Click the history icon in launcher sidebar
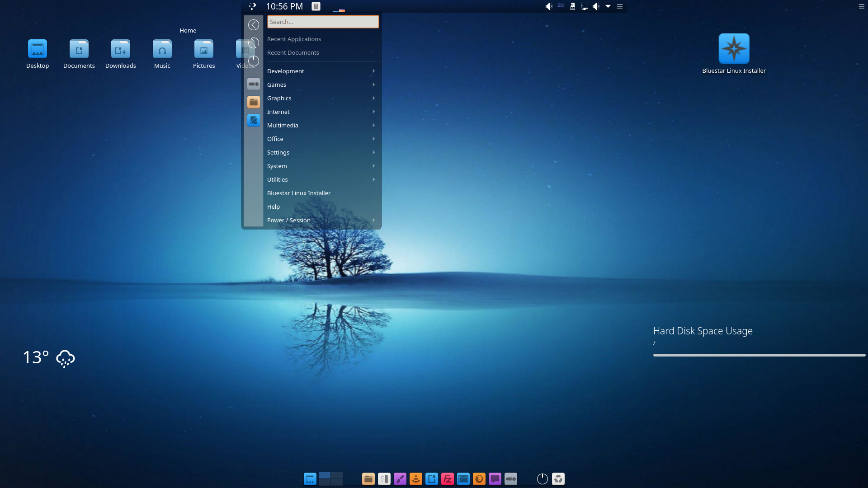 (254, 43)
